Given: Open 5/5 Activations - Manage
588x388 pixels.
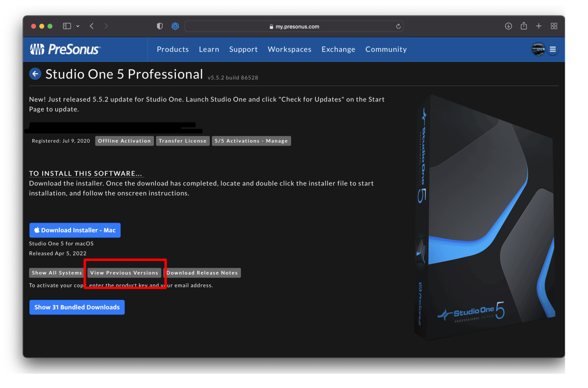Looking at the screenshot, I should [251, 141].
